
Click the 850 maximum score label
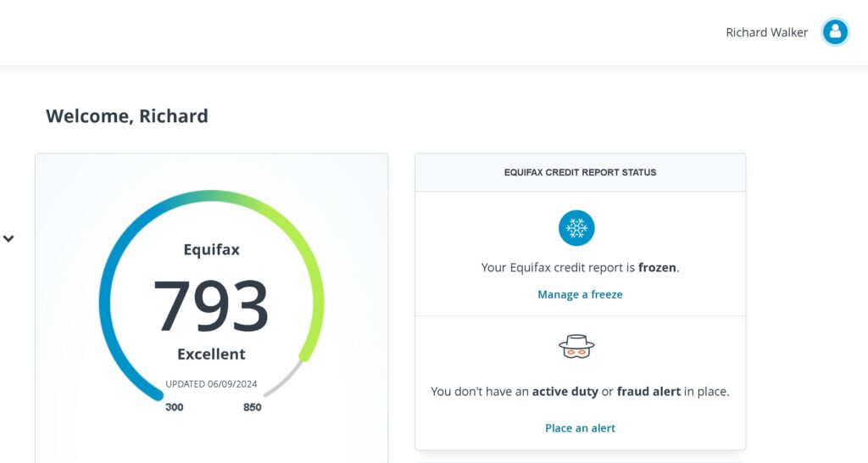pos(252,407)
